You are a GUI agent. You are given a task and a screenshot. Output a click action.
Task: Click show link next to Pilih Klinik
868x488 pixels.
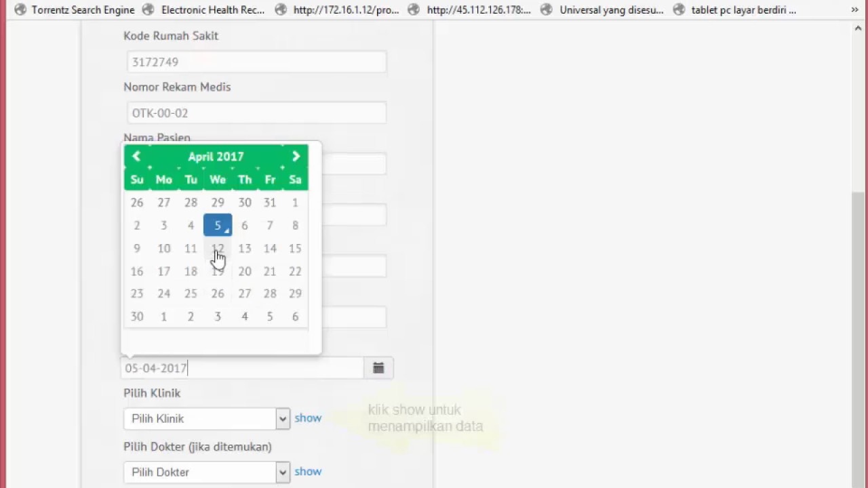pyautogui.click(x=308, y=418)
